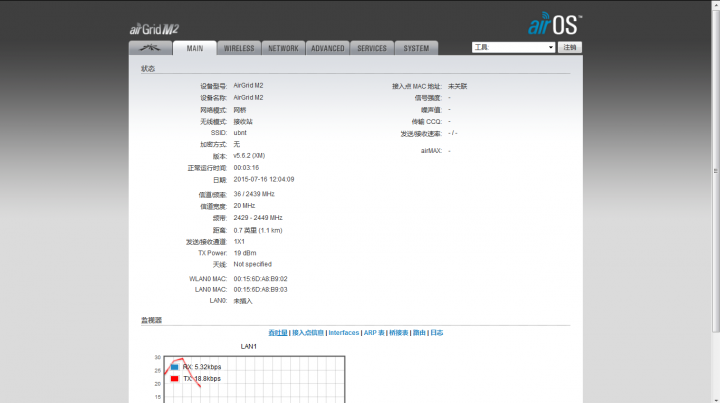Select the 未插入 LAN0 status
This screenshot has width=720, height=403.
click(x=243, y=301)
